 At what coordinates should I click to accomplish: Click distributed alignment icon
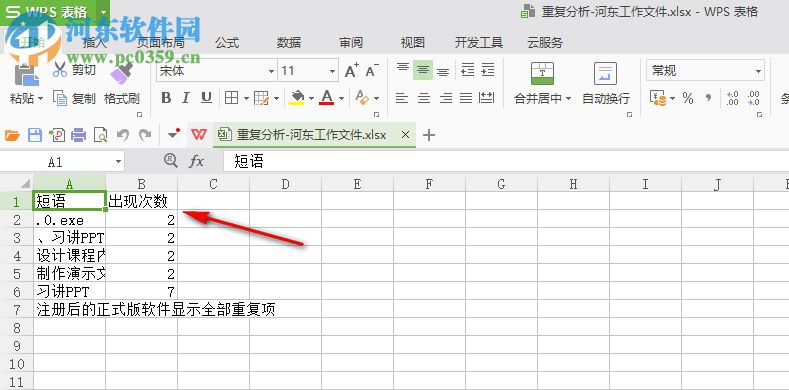click(x=487, y=98)
